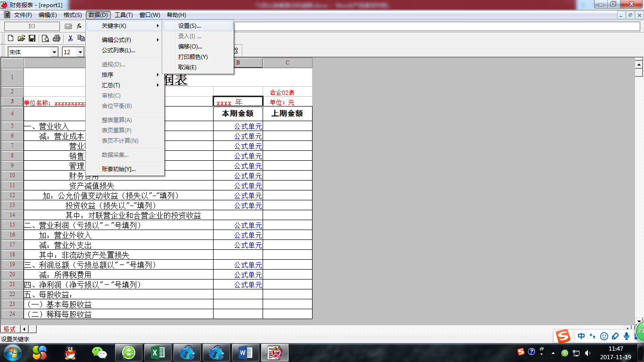644x362 pixels.
Task: Expand the 关键字(K) submenu
Action: tap(125, 26)
